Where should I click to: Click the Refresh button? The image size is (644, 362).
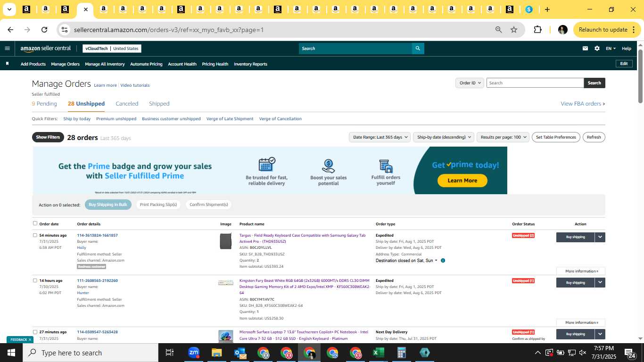594,137
